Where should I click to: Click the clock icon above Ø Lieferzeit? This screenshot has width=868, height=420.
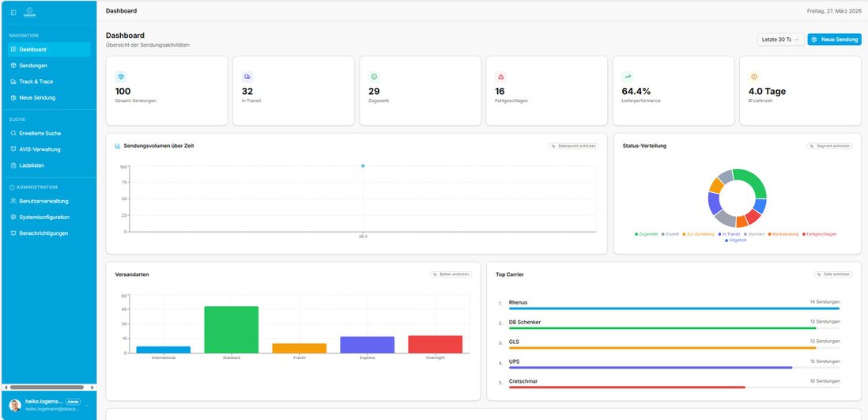(x=754, y=77)
